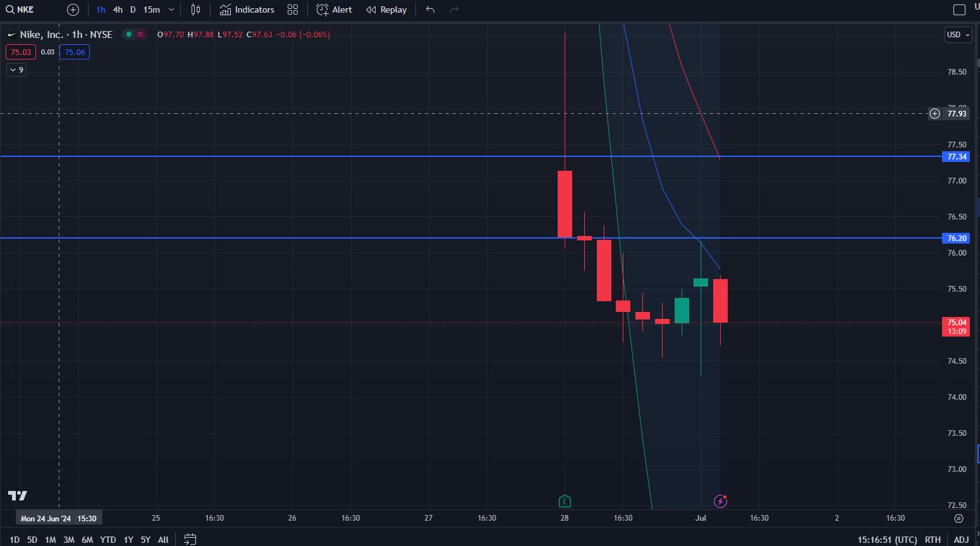Viewport: 980px width, 546px height.
Task: Open the NKE symbol search
Action: (20, 9)
